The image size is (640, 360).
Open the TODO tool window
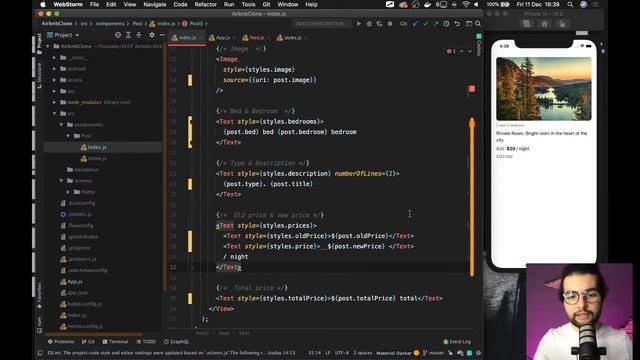[x=146, y=342]
